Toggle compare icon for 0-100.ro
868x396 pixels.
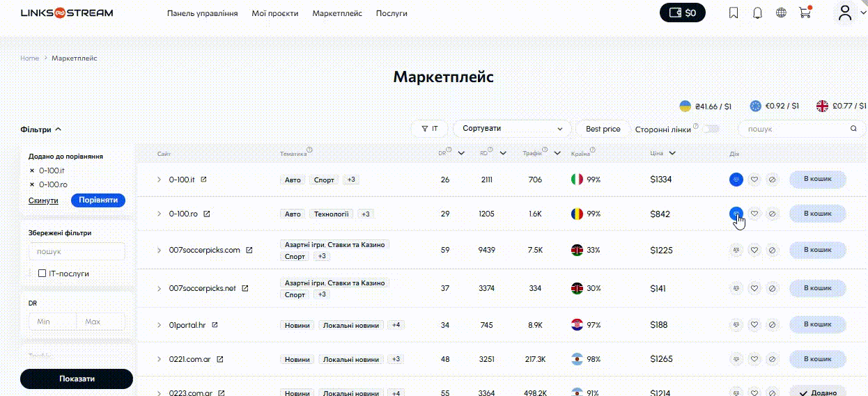click(x=736, y=214)
